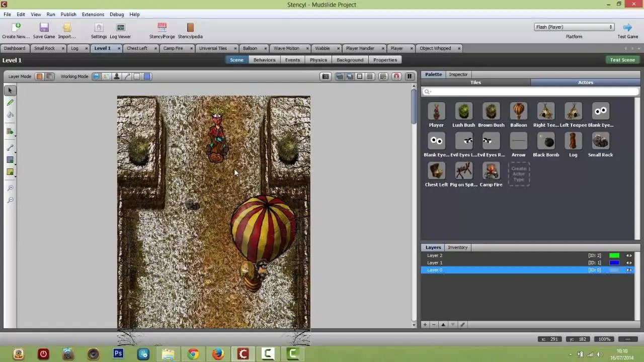Viewport: 644px width, 362px height.
Task: Select the paint bucket fill tool
Action: pyautogui.click(x=10, y=115)
